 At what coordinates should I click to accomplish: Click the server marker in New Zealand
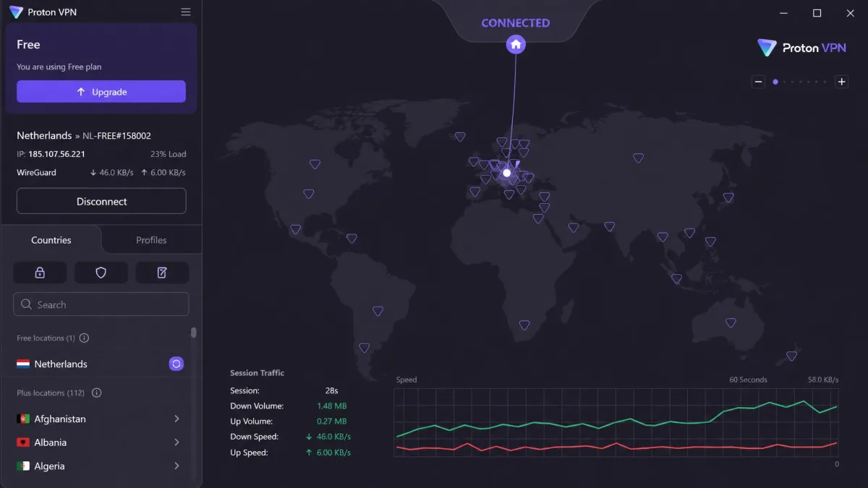pos(791,356)
